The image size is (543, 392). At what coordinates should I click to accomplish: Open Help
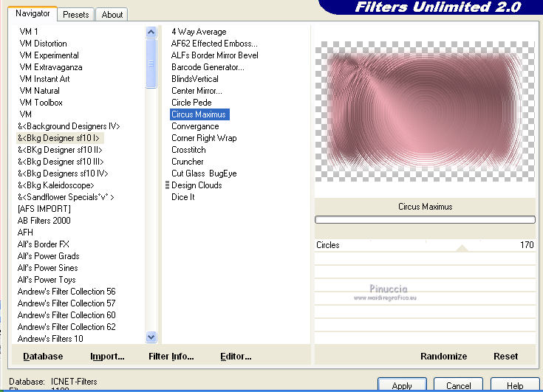click(515, 385)
